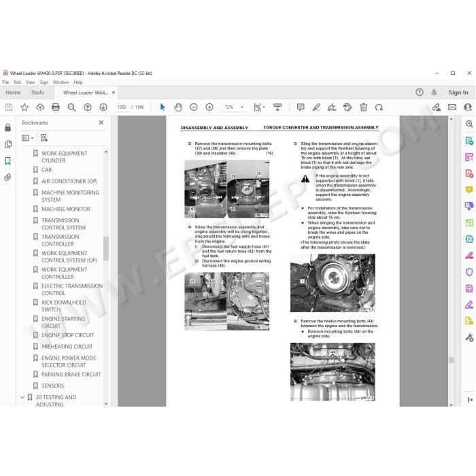Open the Attachments paperclip panel
Viewport: 476px width, 476px height.
[8, 177]
